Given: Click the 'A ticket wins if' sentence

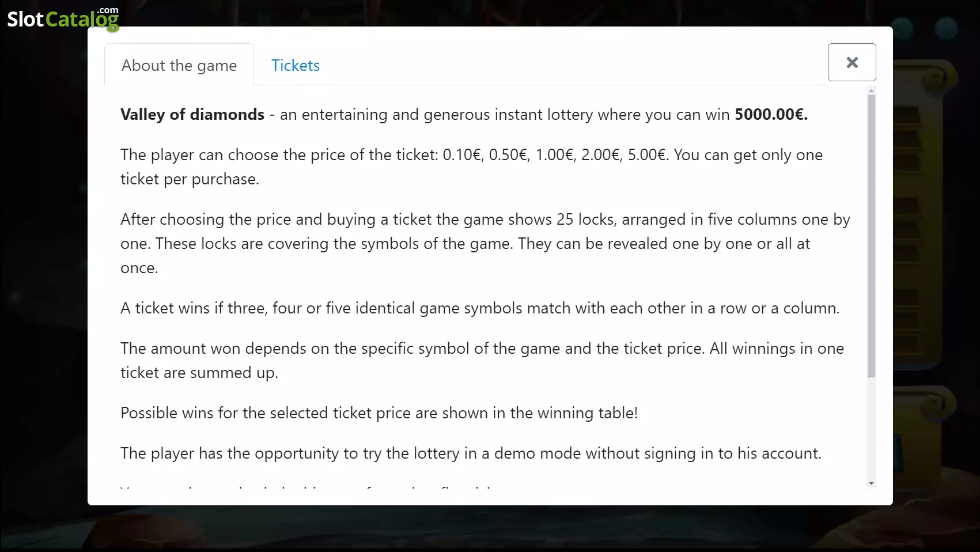Looking at the screenshot, I should click(480, 308).
